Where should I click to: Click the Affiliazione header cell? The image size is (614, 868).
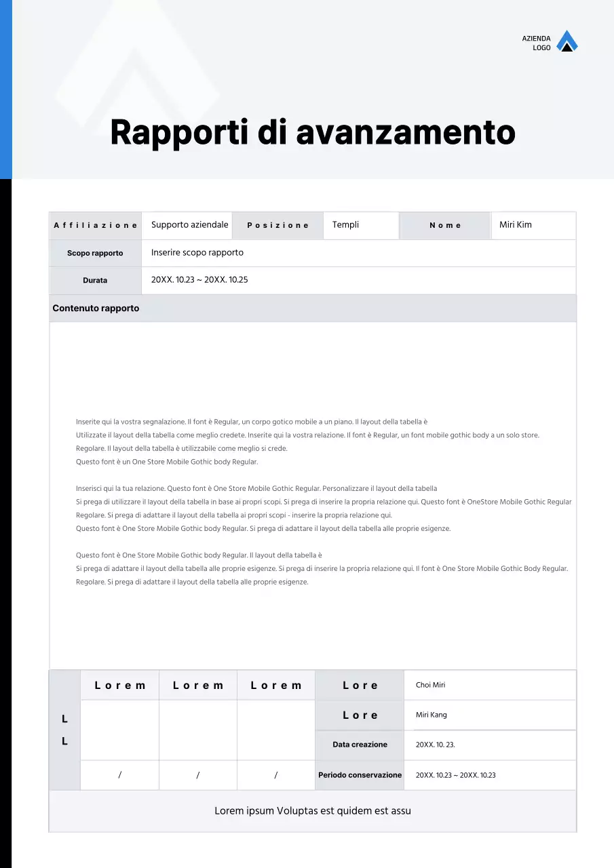pos(95,224)
